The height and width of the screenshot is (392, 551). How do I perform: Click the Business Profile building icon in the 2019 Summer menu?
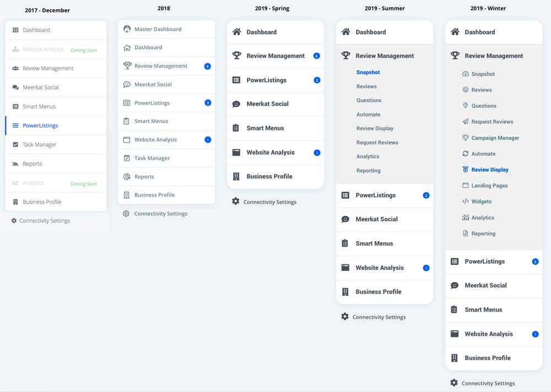345,292
